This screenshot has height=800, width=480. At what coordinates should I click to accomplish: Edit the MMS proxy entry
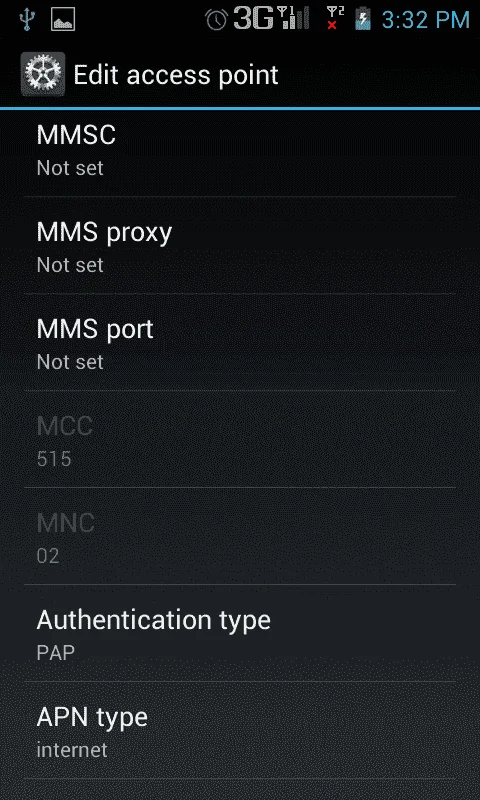click(x=240, y=245)
